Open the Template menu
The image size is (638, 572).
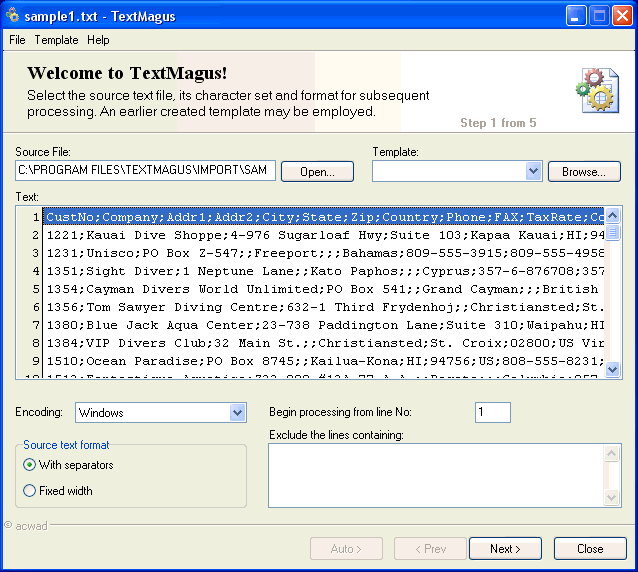tap(56, 40)
